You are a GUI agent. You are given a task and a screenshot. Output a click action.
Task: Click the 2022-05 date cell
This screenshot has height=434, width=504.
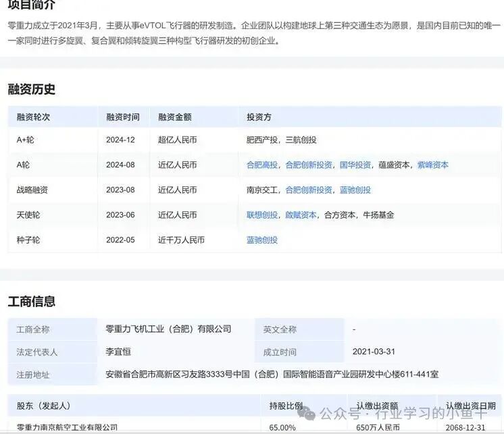pos(120,240)
